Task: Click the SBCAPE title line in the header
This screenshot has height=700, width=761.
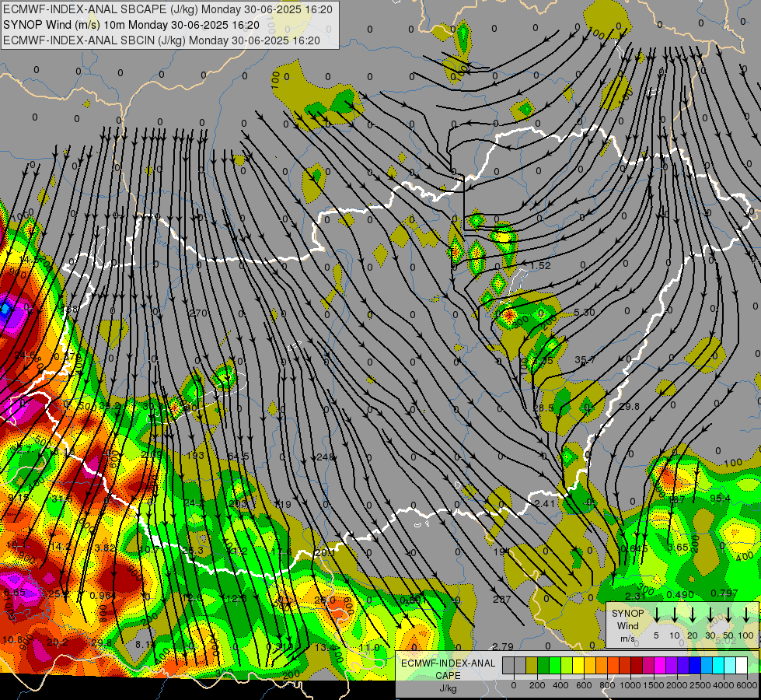Action: coord(168,9)
